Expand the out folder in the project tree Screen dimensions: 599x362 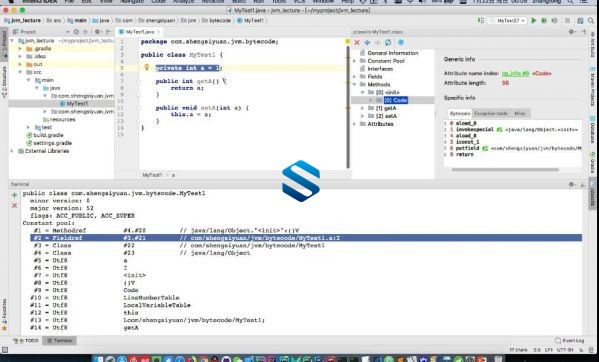[x=20, y=64]
